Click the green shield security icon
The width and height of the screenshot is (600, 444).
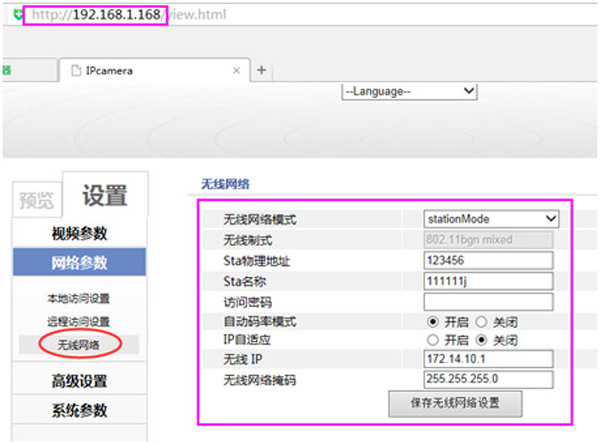click(17, 15)
